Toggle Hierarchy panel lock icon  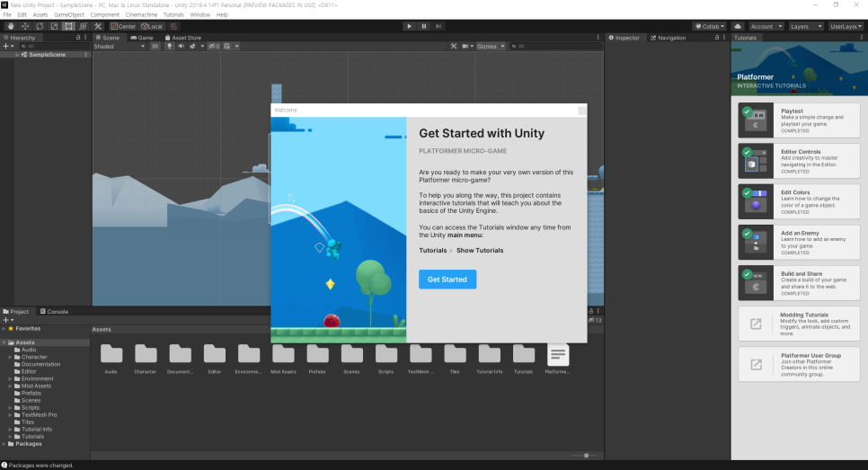point(78,38)
